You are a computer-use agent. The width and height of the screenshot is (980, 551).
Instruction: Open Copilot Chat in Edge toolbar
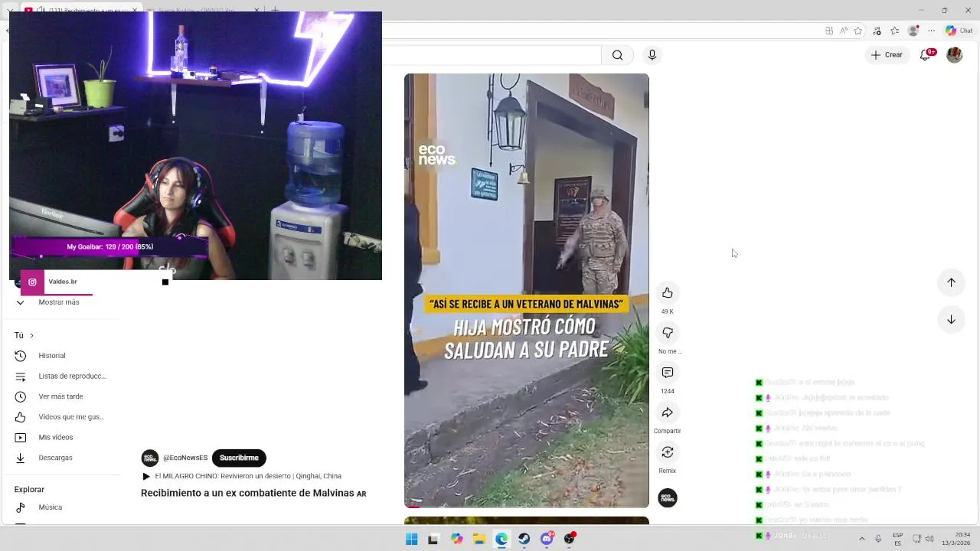[x=961, y=31]
